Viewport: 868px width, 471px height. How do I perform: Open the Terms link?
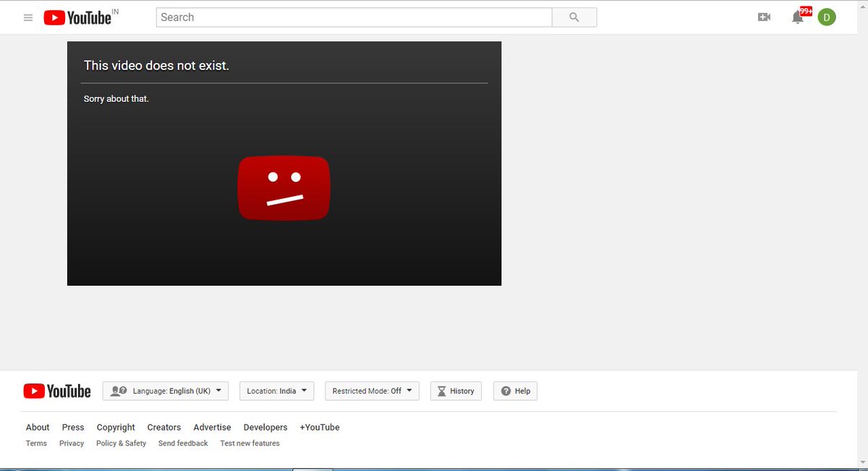point(36,444)
